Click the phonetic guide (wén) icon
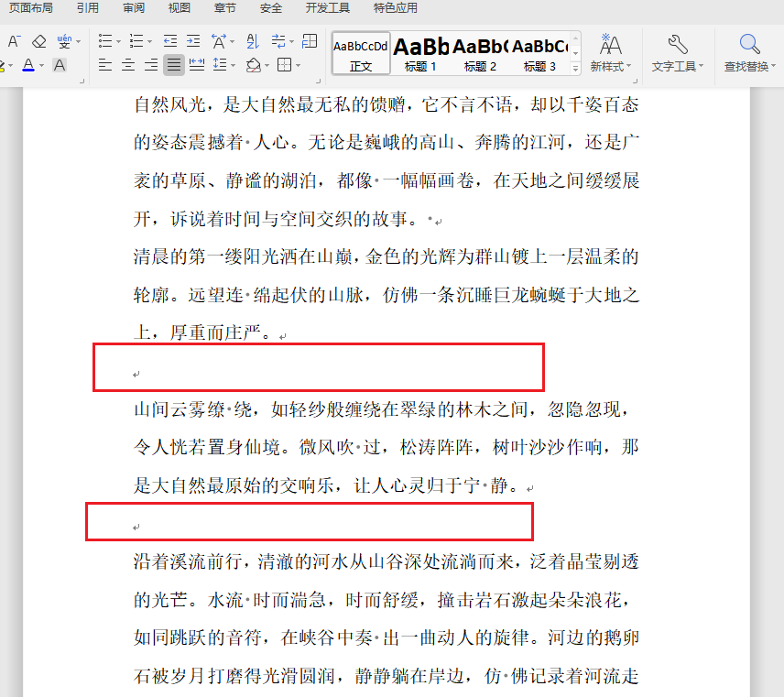The width and height of the screenshot is (784, 697). click(64, 41)
